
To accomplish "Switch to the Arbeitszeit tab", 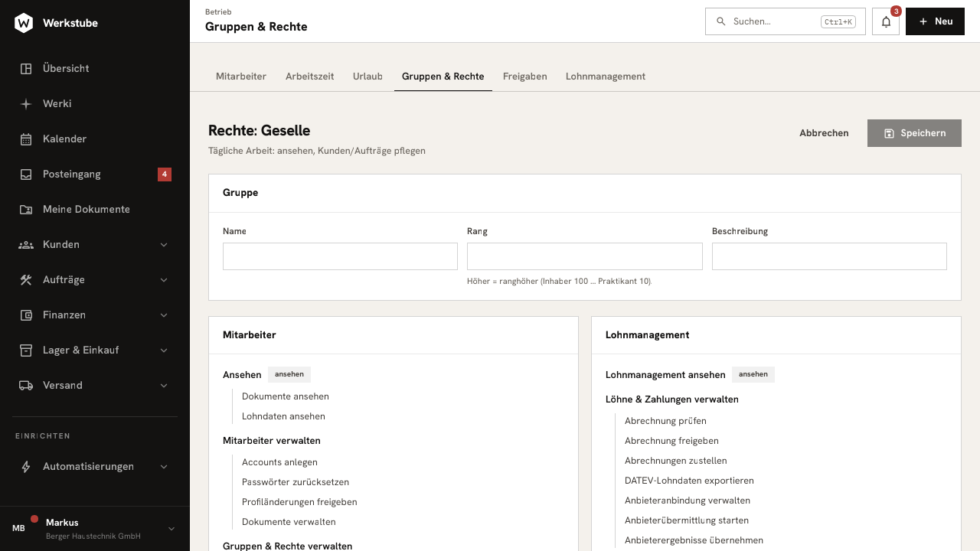I will pyautogui.click(x=309, y=77).
